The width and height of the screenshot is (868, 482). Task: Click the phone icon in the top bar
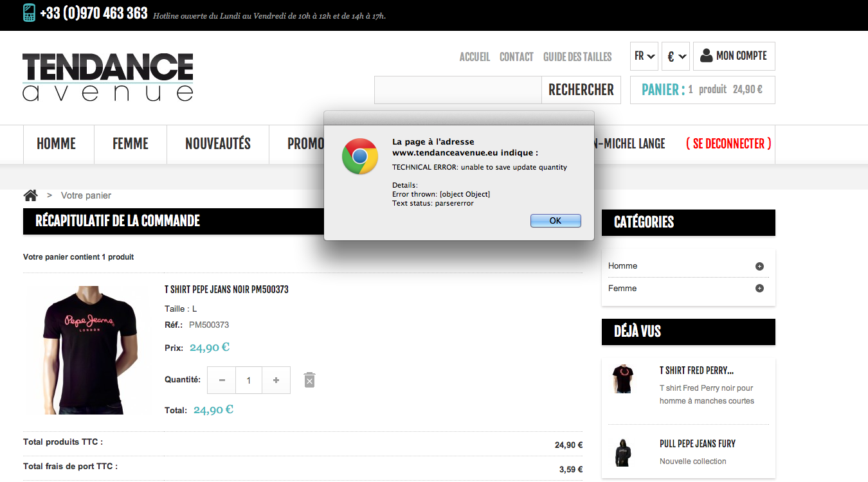pyautogui.click(x=29, y=13)
